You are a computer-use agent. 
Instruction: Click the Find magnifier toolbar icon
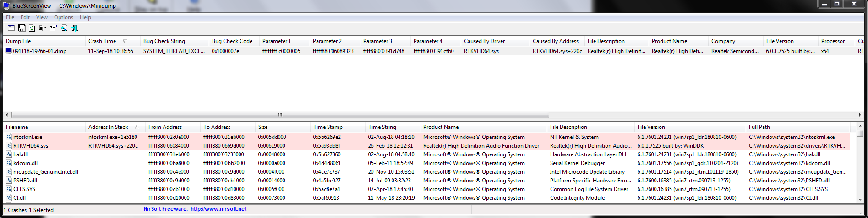coord(64,28)
